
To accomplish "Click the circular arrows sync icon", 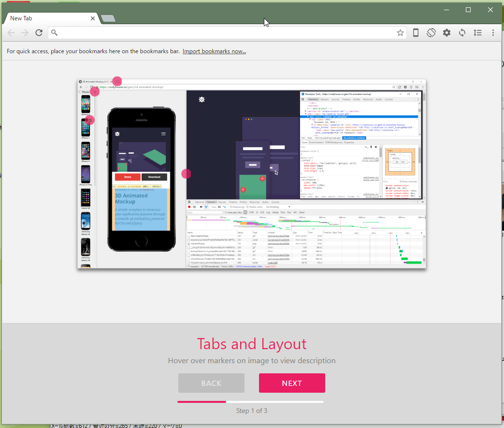I will pos(462,33).
